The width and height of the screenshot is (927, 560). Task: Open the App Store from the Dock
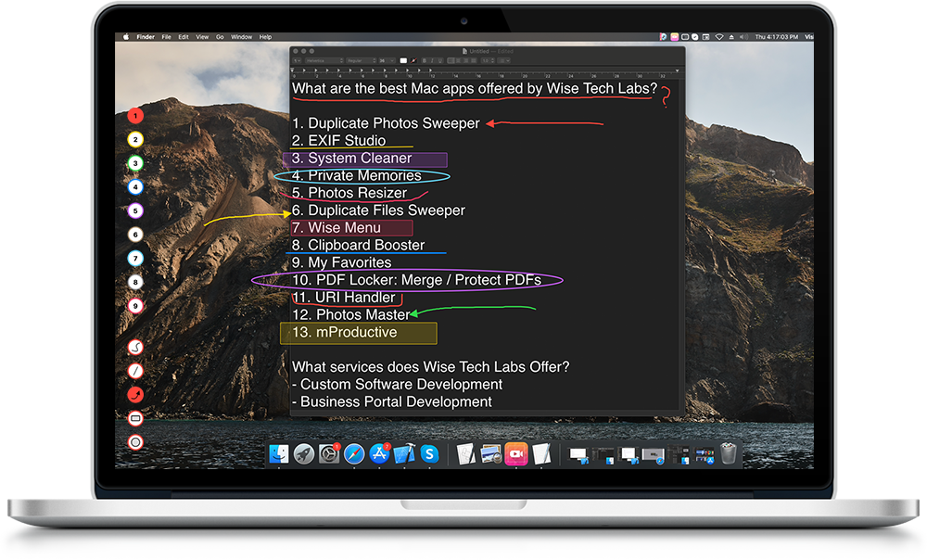pyautogui.click(x=379, y=454)
